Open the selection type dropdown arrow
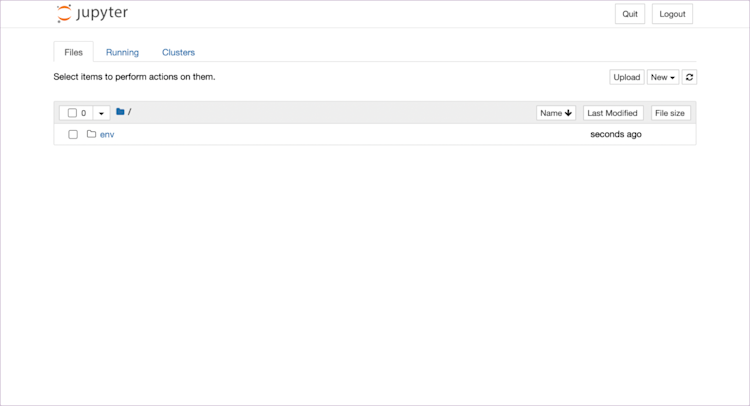This screenshot has height=406, width=750. 101,113
